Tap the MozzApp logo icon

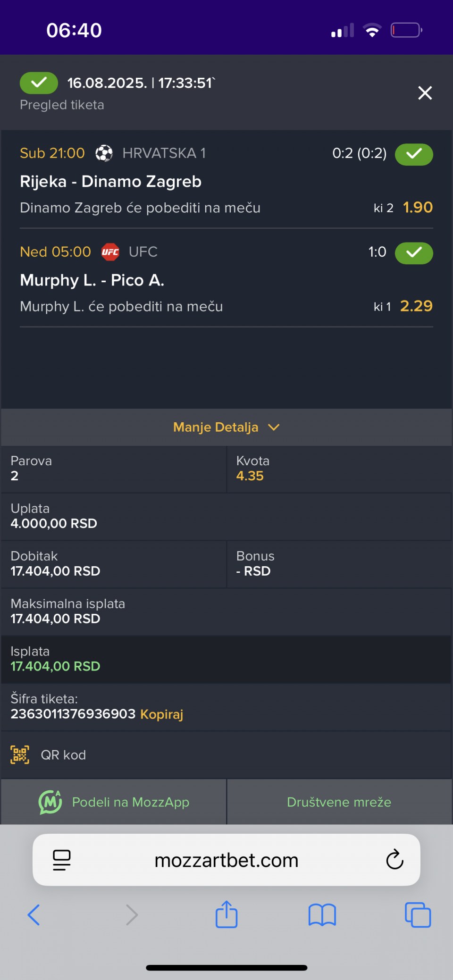(50, 802)
